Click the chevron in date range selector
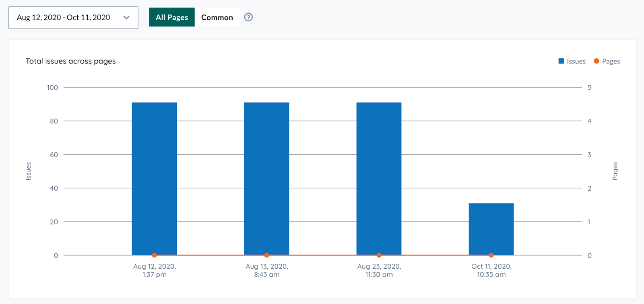 click(x=126, y=18)
